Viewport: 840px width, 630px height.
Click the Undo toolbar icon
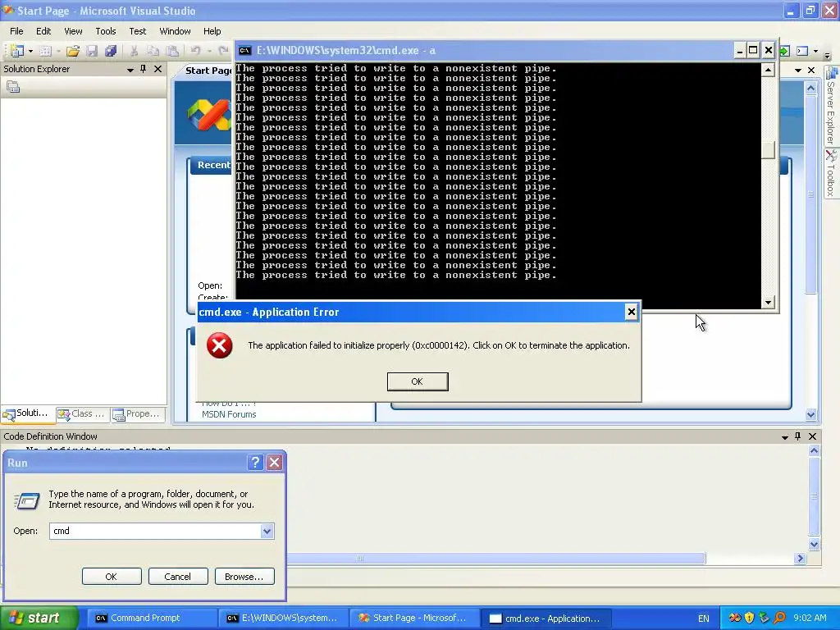click(x=195, y=51)
